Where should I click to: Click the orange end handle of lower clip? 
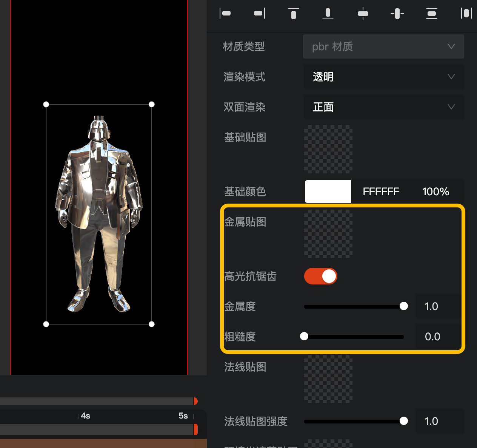pyautogui.click(x=195, y=429)
